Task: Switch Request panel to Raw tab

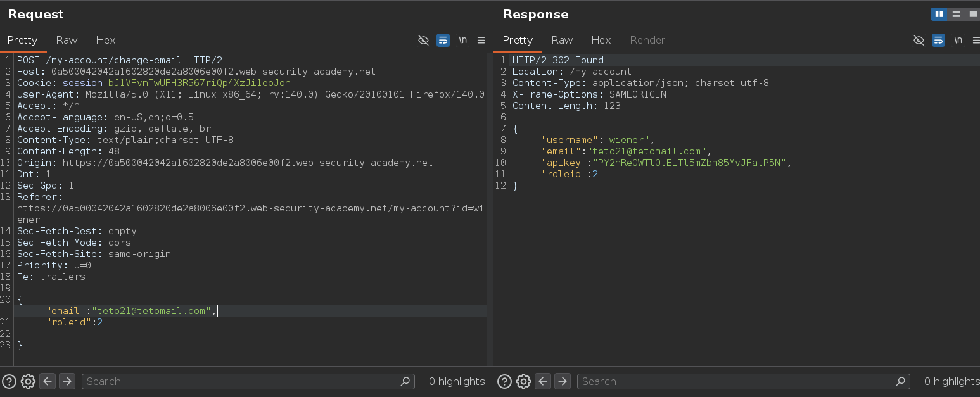Action: pos(67,40)
